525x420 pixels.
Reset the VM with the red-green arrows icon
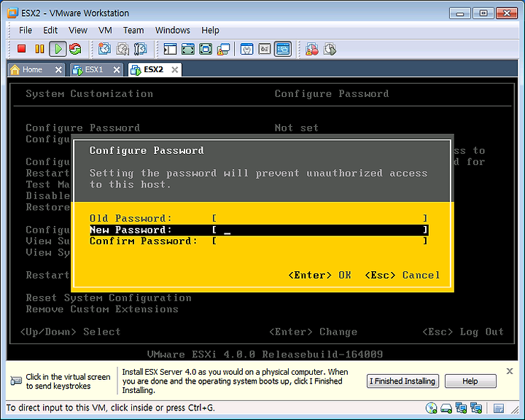click(75, 49)
